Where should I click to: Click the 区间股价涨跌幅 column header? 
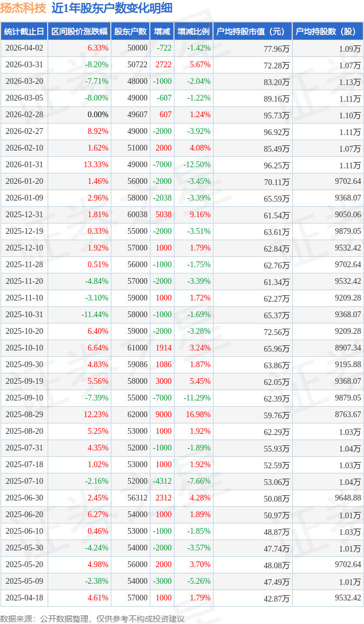click(79, 32)
